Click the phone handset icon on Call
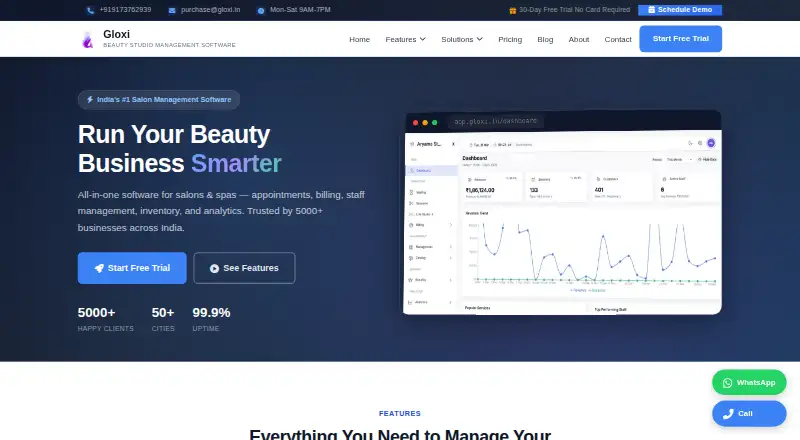Image resolution: width=800 pixels, height=440 pixels. (x=728, y=413)
